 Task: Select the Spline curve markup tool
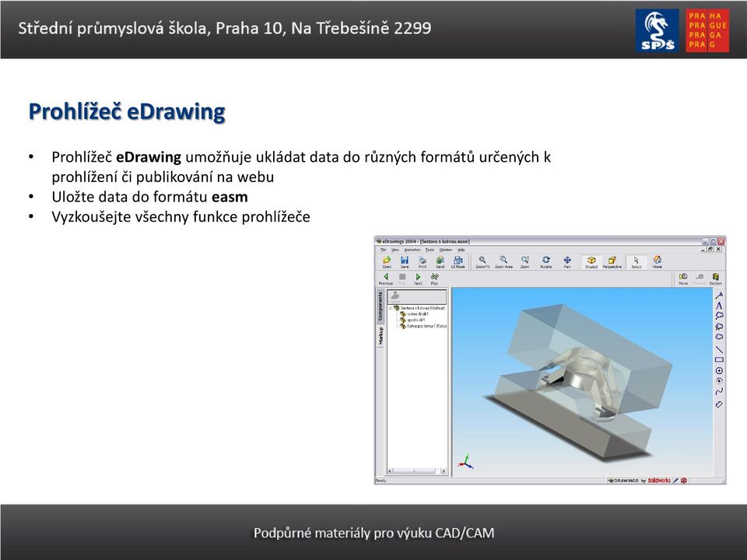719,391
